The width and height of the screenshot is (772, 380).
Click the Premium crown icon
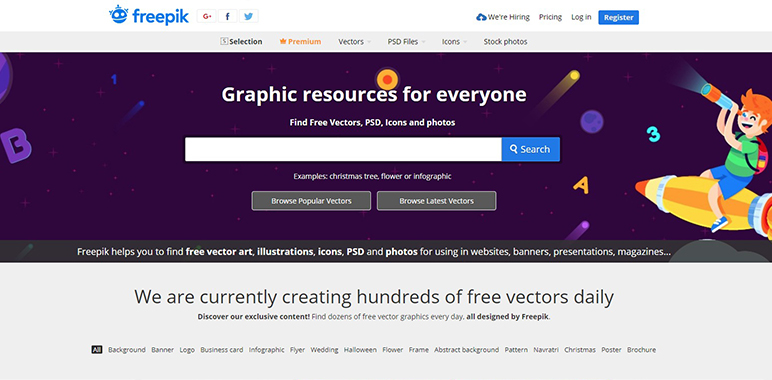pos(283,42)
